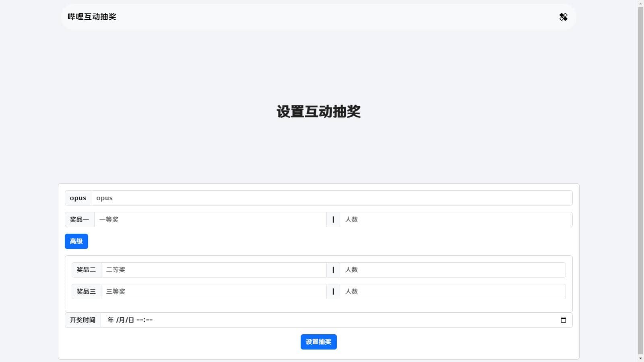The height and width of the screenshot is (362, 644).
Task: Open the 哔哩互动抽奖 brand link
Action: coord(92,17)
